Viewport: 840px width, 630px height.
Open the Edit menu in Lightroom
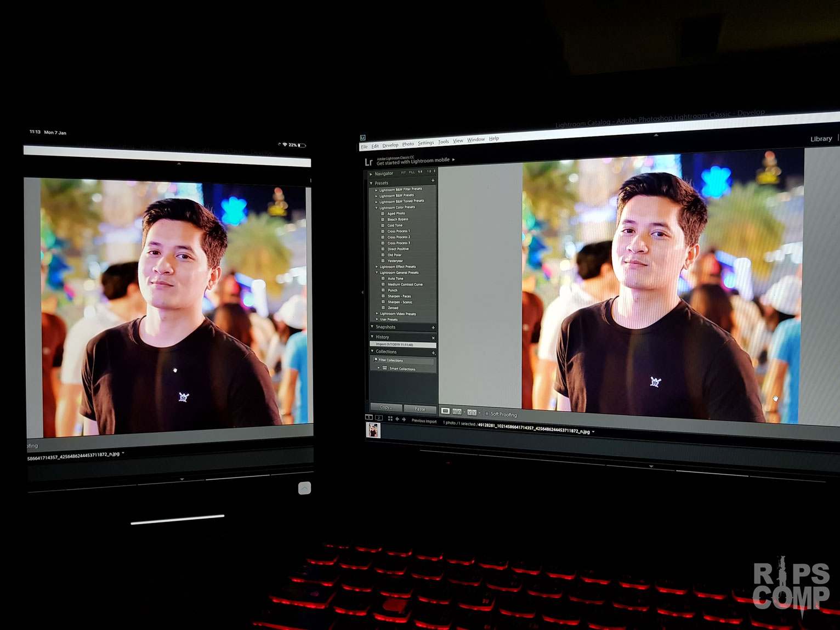[375, 146]
